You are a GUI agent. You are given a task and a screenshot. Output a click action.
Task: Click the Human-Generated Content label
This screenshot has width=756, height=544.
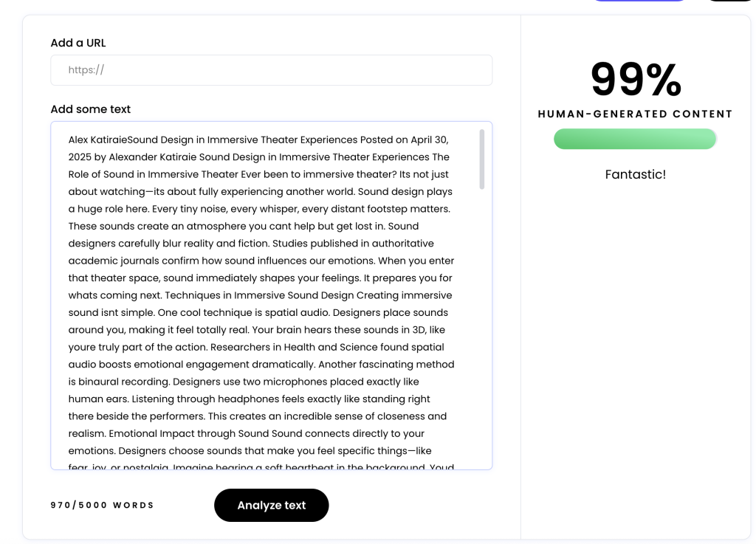click(x=635, y=114)
